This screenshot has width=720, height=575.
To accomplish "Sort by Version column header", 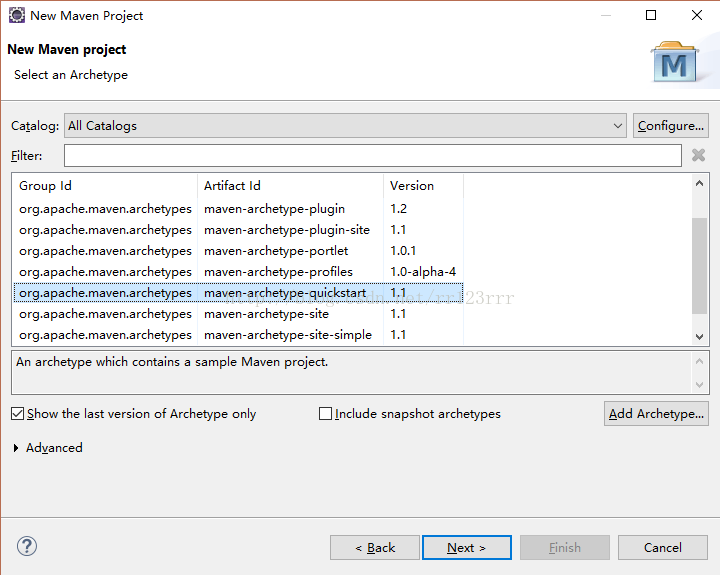I will click(x=423, y=186).
